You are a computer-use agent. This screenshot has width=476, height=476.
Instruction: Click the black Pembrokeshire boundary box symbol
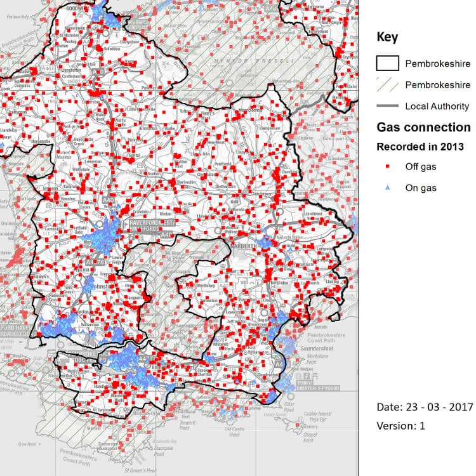pos(387,63)
